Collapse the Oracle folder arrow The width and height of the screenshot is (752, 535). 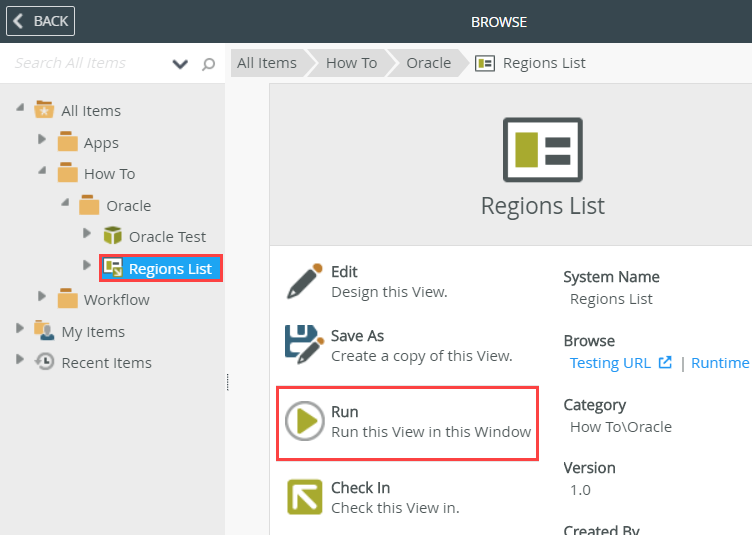coord(65,202)
